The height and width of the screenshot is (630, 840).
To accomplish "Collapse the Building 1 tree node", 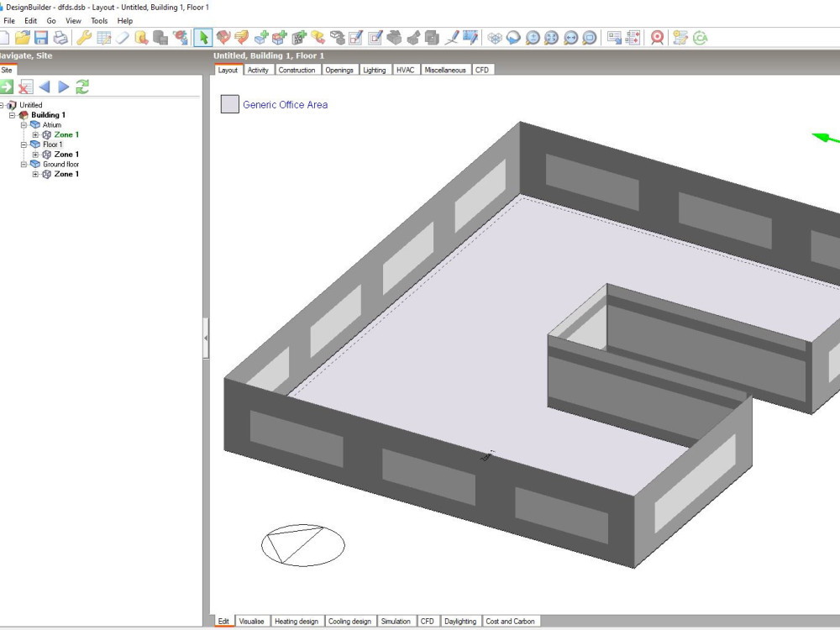I will [x=13, y=115].
